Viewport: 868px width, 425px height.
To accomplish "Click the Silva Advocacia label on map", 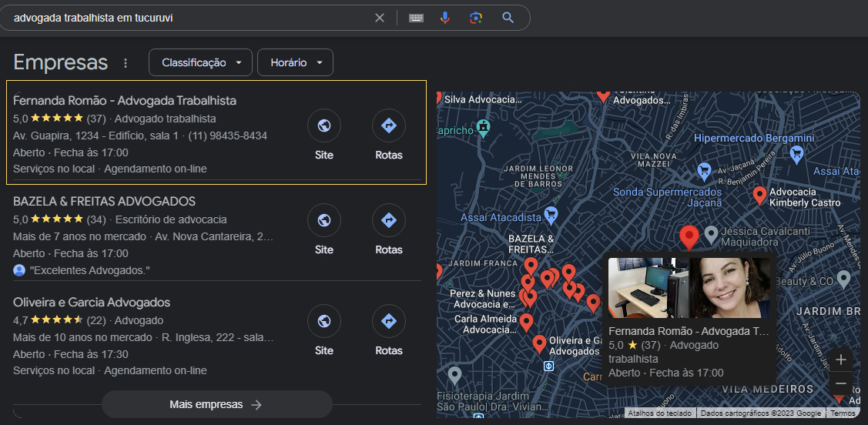I will coord(483,99).
